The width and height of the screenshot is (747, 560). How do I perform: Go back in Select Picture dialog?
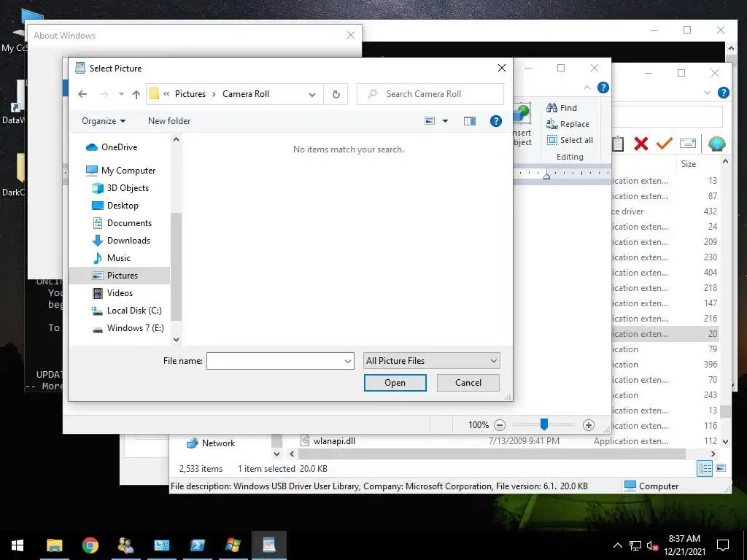(82, 94)
